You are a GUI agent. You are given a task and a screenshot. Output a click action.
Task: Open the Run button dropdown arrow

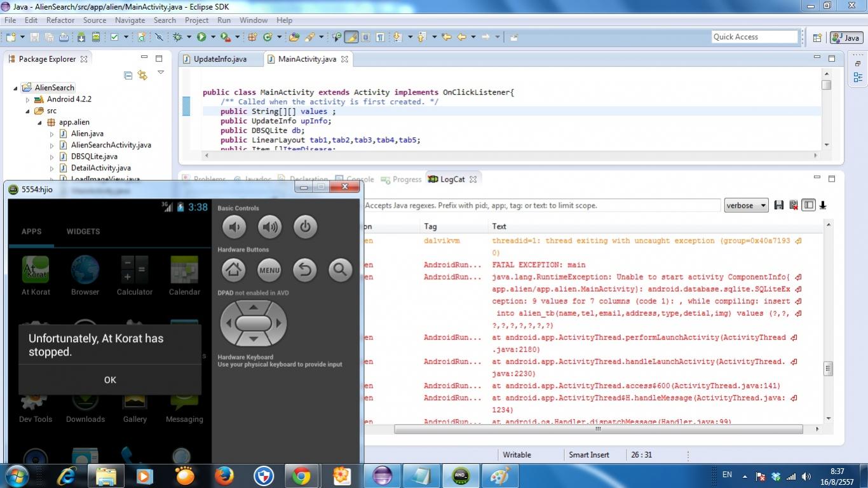point(213,37)
